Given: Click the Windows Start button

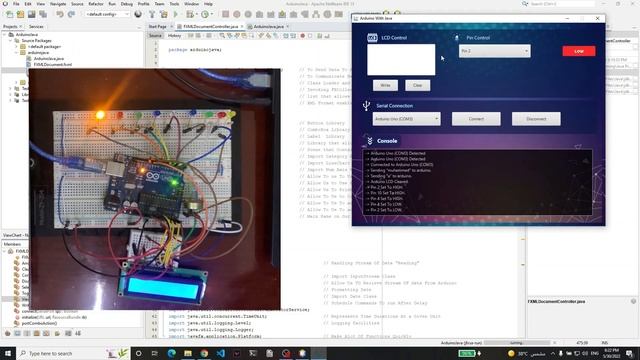Looking at the screenshot, I should pos(7,353).
